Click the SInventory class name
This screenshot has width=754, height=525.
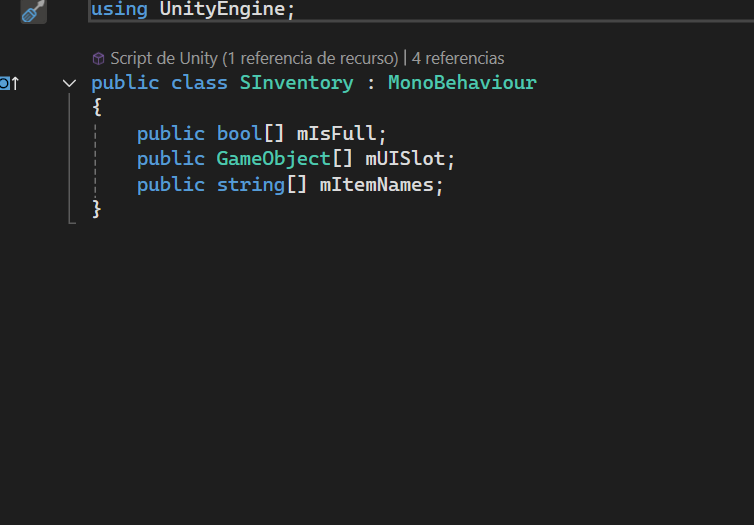point(296,83)
